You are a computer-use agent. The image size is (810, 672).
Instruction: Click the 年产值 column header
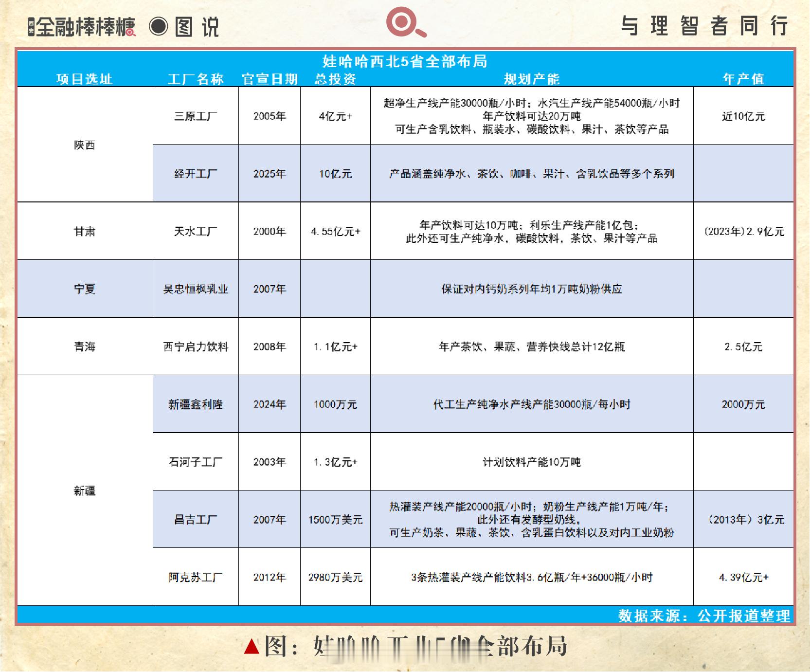[743, 79]
